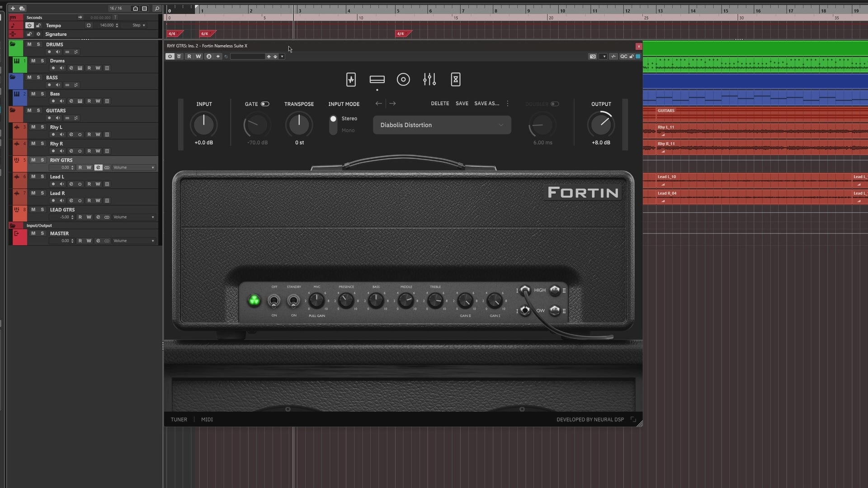The height and width of the screenshot is (488, 868).
Task: Toggle the amp STANDBY switch
Action: (294, 301)
